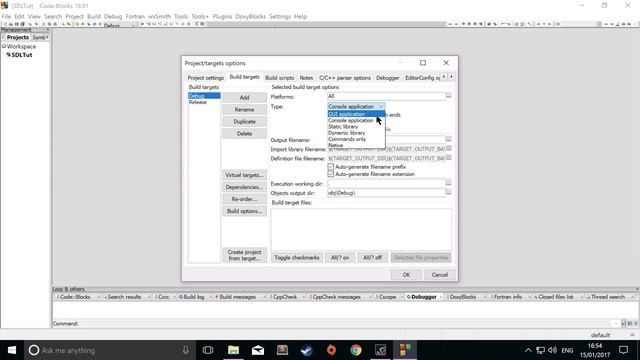Screen dimensions: 640x360
Task: Open the Symbols tab in Management
Action: coord(40,37)
